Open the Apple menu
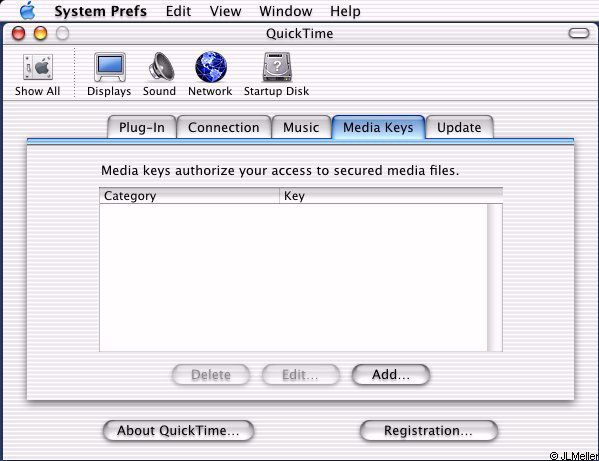 coord(28,11)
